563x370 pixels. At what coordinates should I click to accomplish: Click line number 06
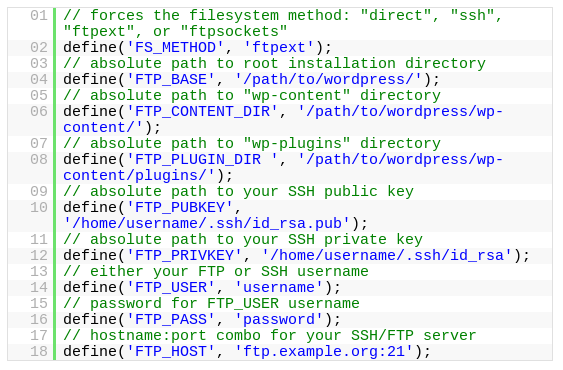click(x=39, y=112)
